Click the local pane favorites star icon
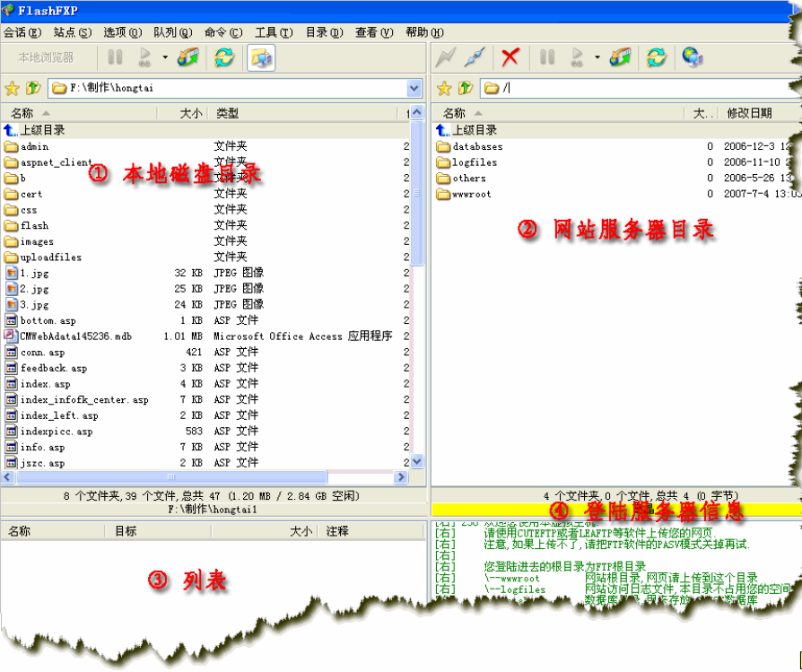 pos(12,88)
